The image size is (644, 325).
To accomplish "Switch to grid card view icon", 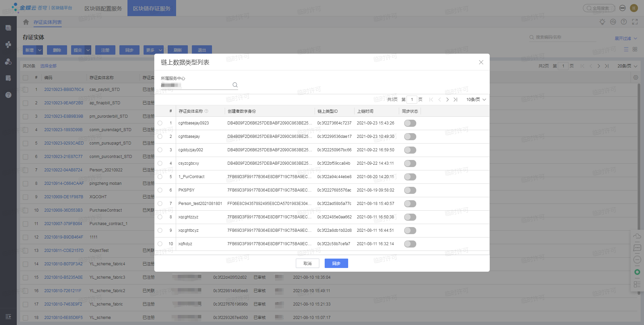I will tap(635, 49).
